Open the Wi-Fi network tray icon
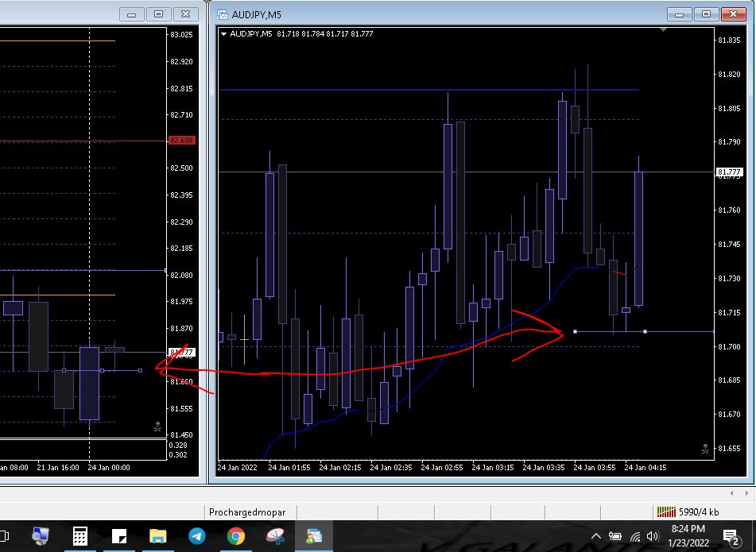Viewport: 756px width, 552px height. 634,536
